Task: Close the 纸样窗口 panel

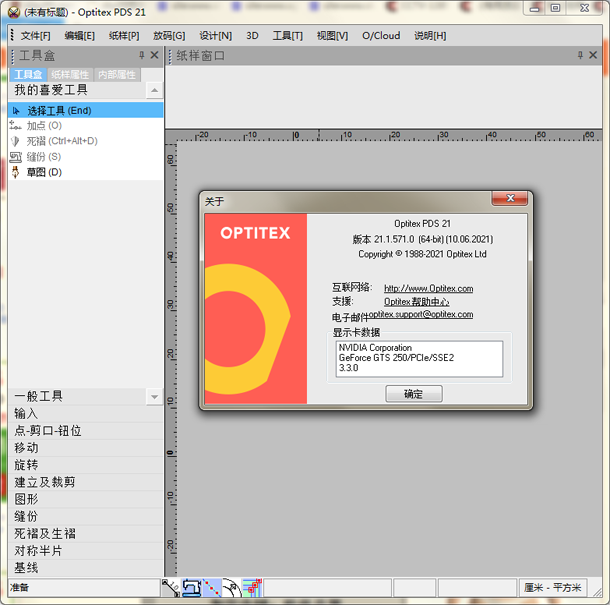Action: pyautogui.click(x=593, y=55)
